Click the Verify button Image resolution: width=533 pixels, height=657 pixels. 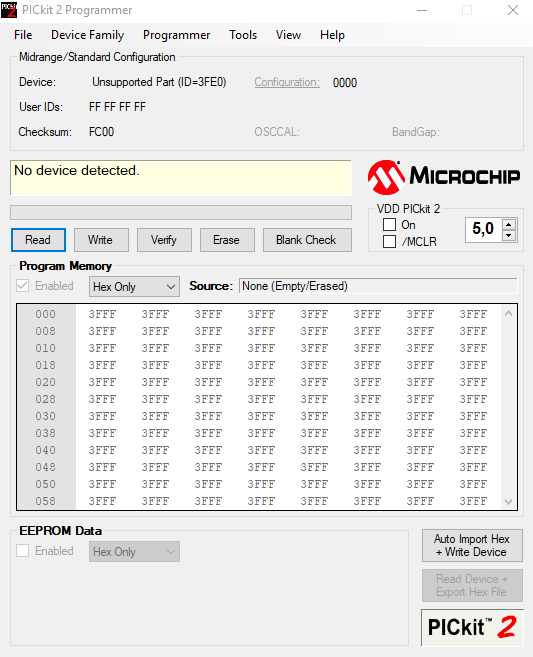click(x=164, y=240)
